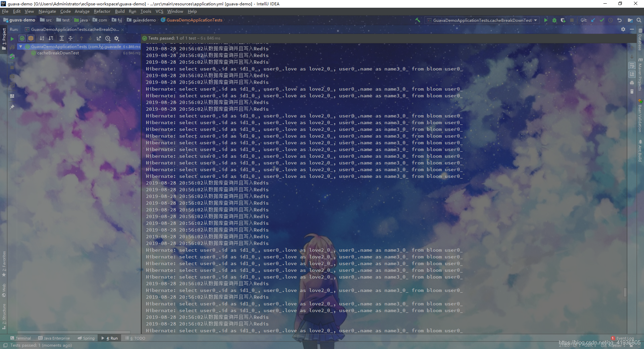Screen dimensions: 644x349
Task: Toggle Show Passed tests filter
Action: (22, 38)
